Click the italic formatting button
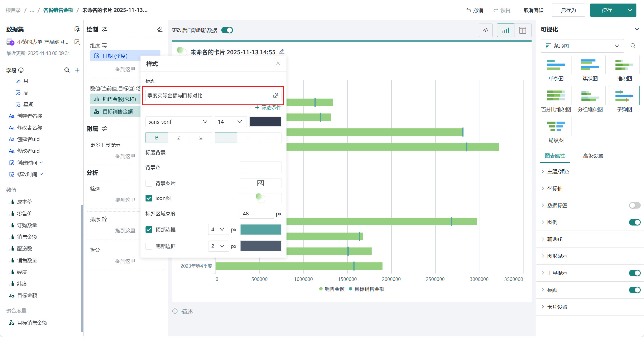644x337 pixels. 179,138
